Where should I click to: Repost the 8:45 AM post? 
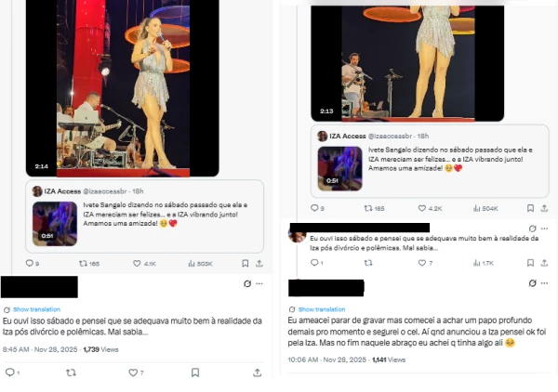tap(72, 372)
